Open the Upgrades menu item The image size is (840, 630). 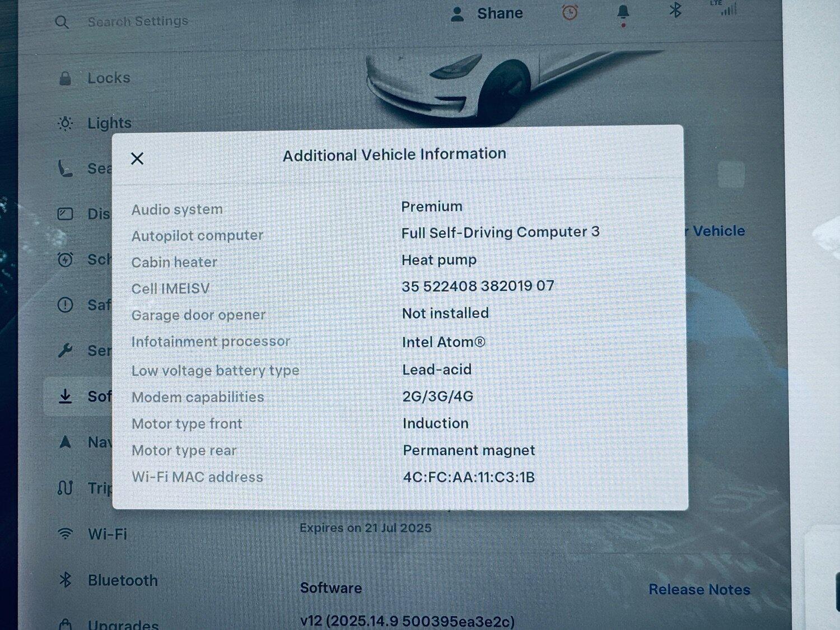(123, 624)
